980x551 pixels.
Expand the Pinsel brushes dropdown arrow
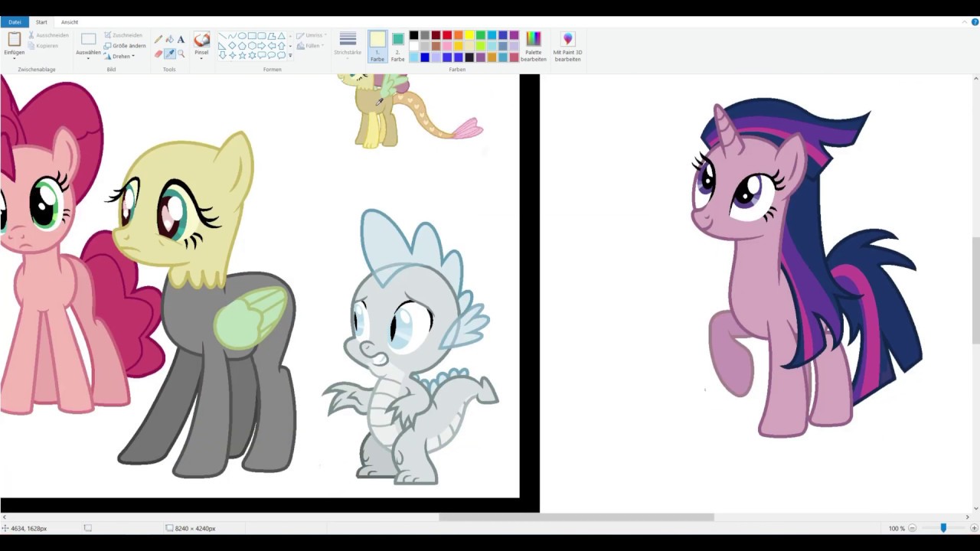point(201,59)
